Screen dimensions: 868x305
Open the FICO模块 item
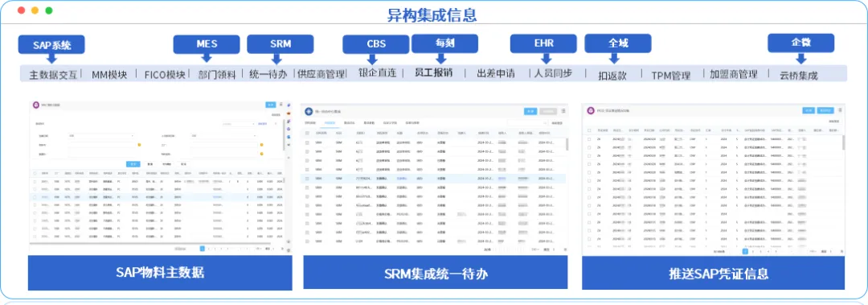click(165, 74)
